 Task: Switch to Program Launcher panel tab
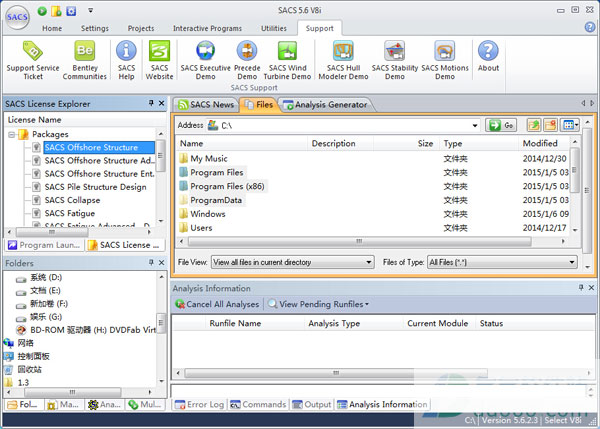tap(44, 245)
